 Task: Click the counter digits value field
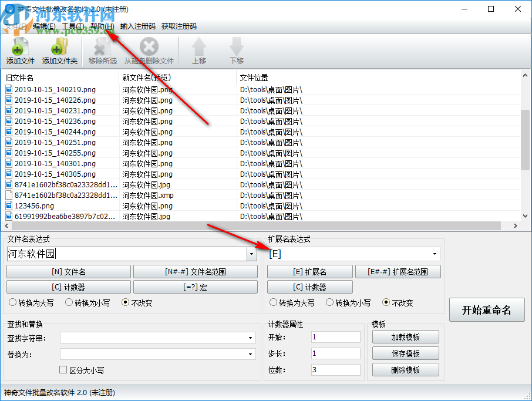pos(335,369)
